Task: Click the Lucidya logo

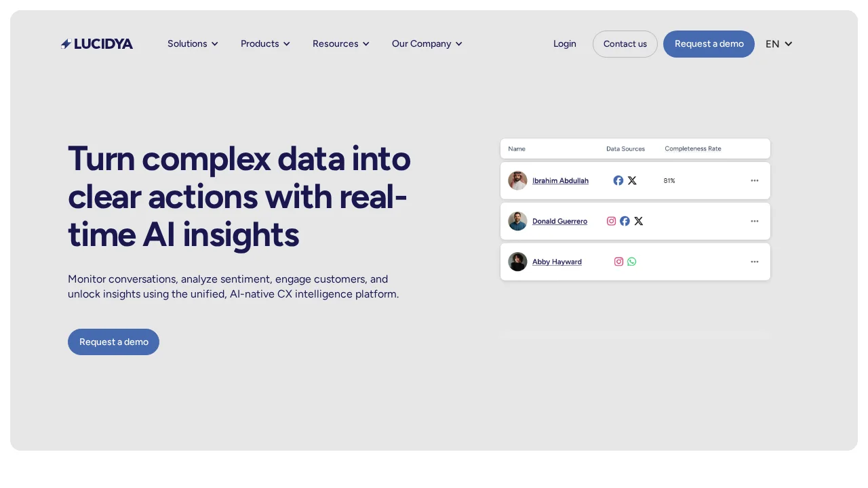Action: [97, 44]
